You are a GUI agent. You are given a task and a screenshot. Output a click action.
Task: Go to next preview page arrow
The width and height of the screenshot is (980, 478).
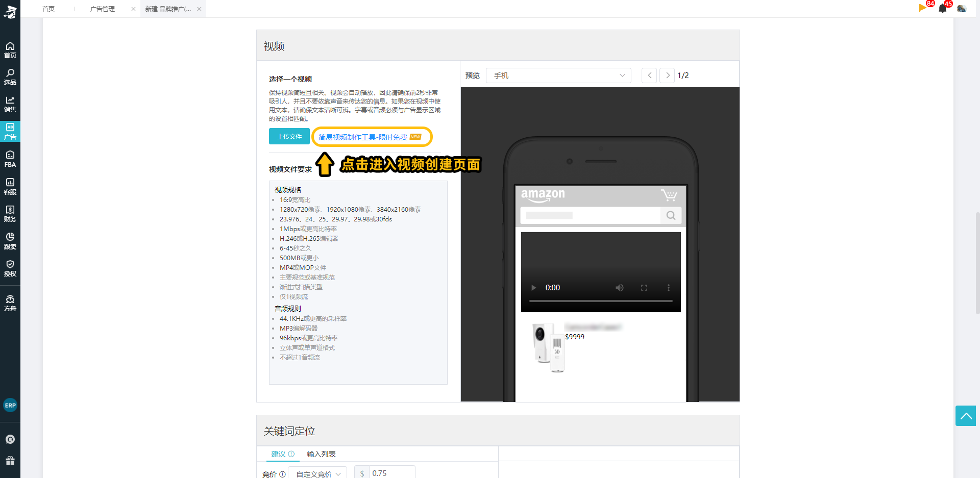pos(667,76)
